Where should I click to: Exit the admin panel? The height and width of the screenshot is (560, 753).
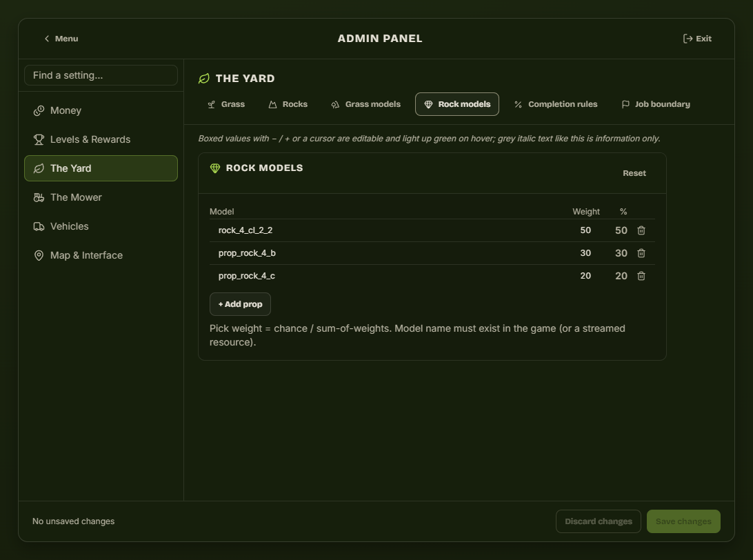tap(697, 39)
